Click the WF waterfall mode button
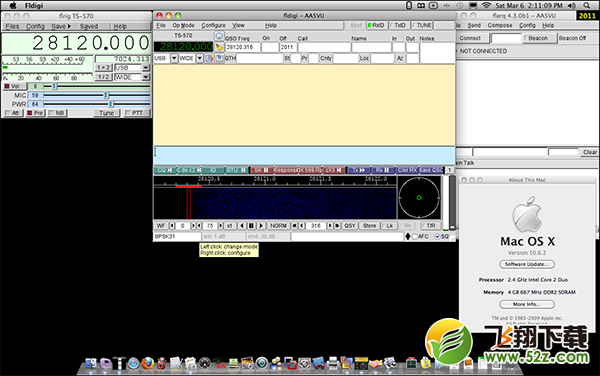 pyautogui.click(x=161, y=226)
